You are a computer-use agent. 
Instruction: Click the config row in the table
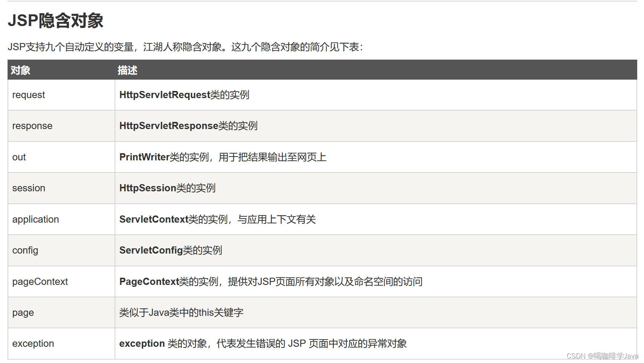click(25, 250)
